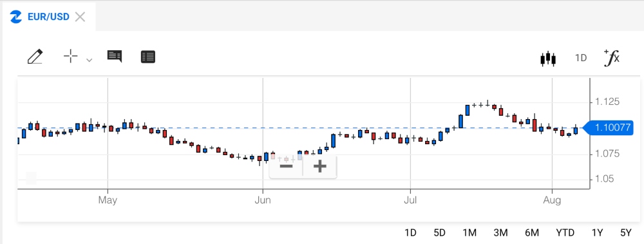Click the Jul date axis label
Viewport: 644px width, 244px height.
pyautogui.click(x=410, y=200)
